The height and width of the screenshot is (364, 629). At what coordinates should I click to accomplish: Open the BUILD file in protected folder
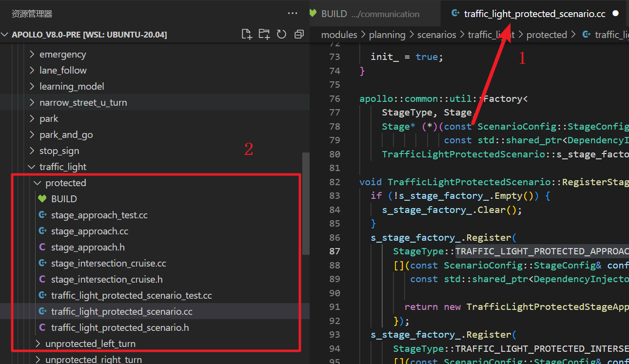(x=64, y=199)
